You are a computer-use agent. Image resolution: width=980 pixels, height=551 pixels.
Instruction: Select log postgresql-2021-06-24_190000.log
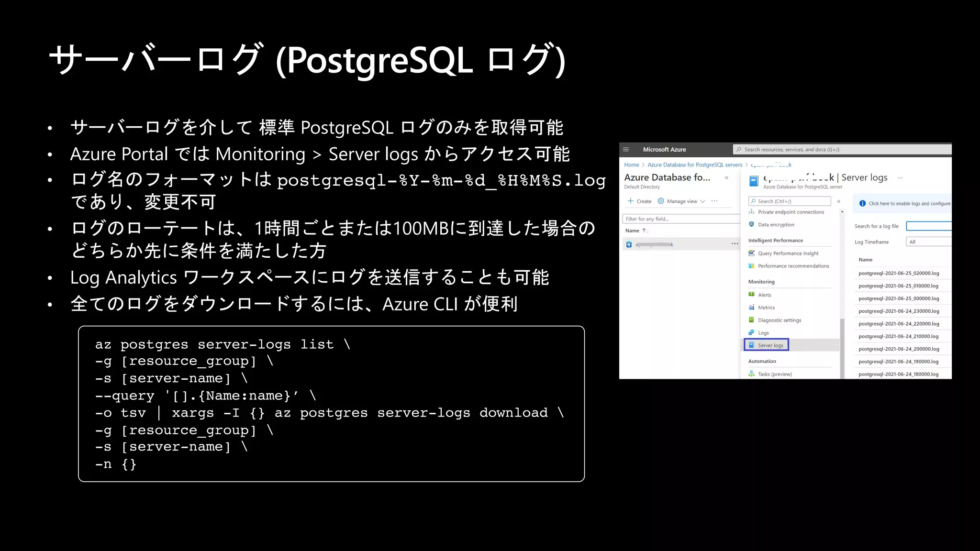[x=898, y=362]
